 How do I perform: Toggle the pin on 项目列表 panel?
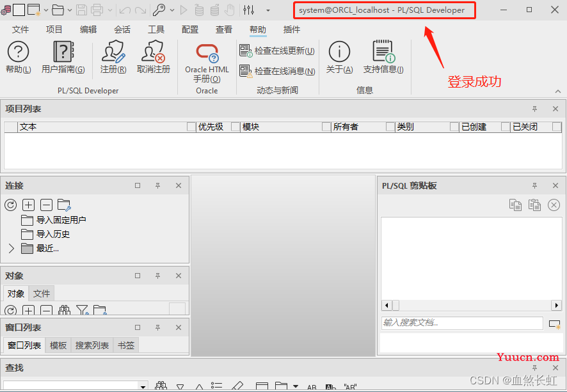click(534, 109)
